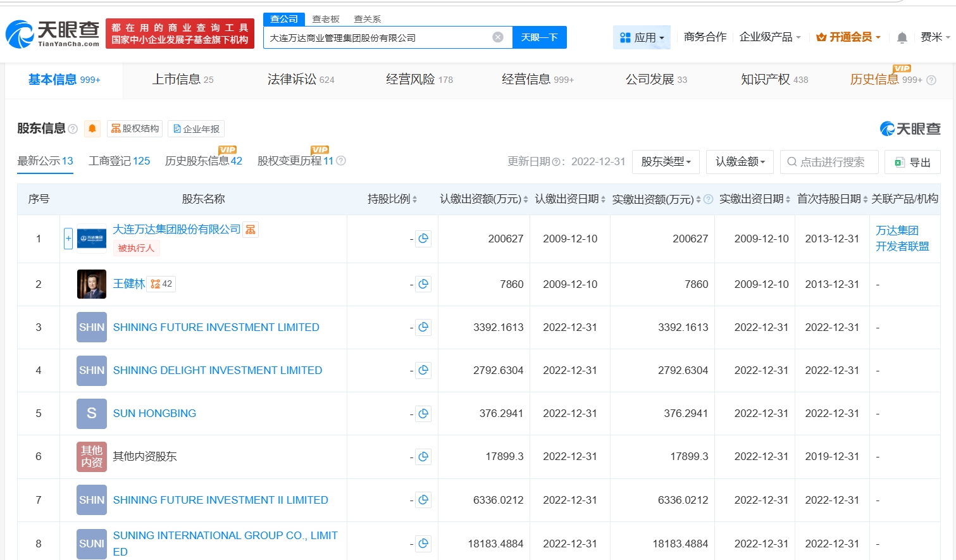Click the 天眼一下 search button

coord(539,37)
